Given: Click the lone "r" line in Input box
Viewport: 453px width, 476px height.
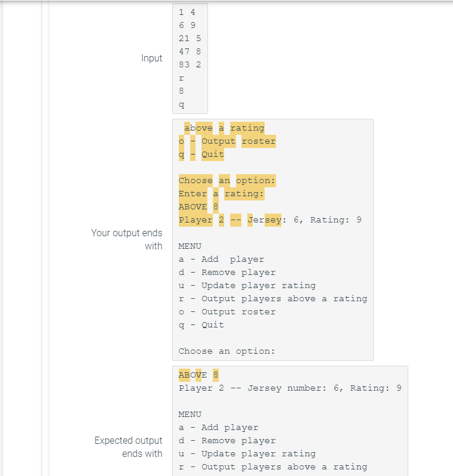Looking at the screenshot, I should 181,78.
